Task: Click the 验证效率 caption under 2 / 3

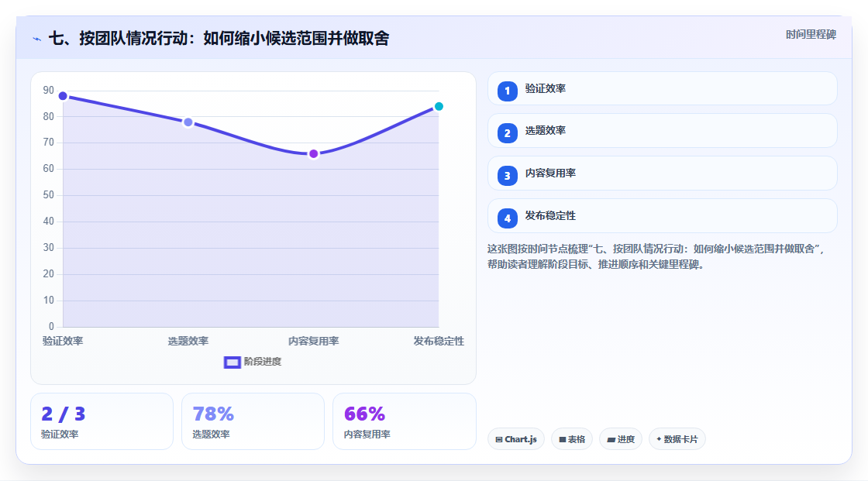Action: point(60,435)
